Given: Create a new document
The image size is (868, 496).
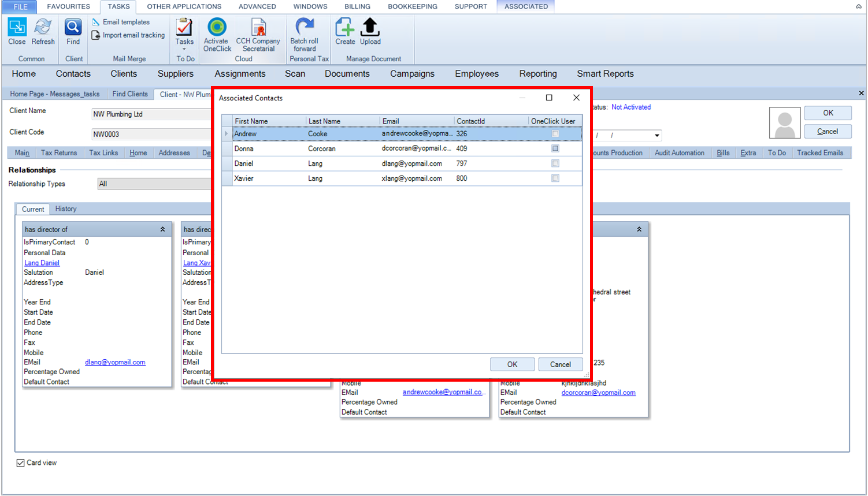Looking at the screenshot, I should point(345,32).
